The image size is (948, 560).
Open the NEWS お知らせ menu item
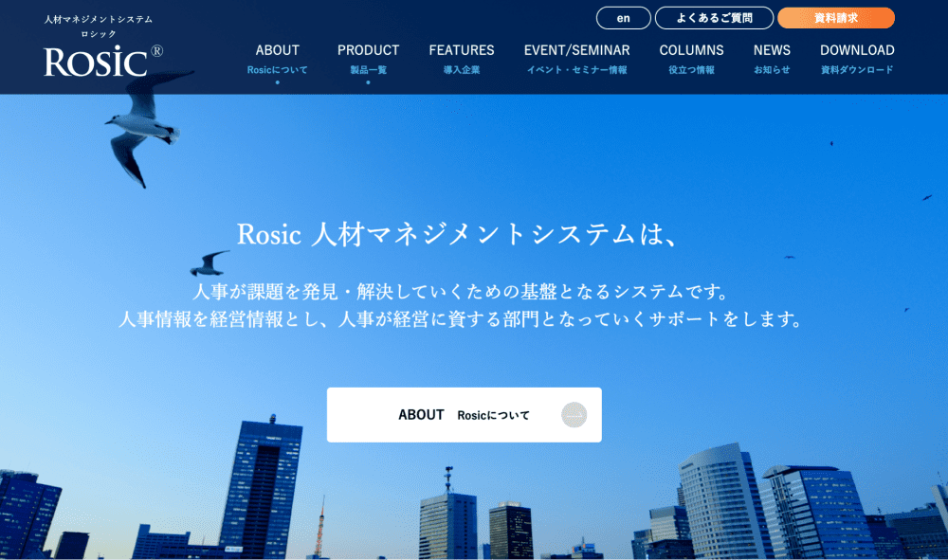pyautogui.click(x=772, y=59)
